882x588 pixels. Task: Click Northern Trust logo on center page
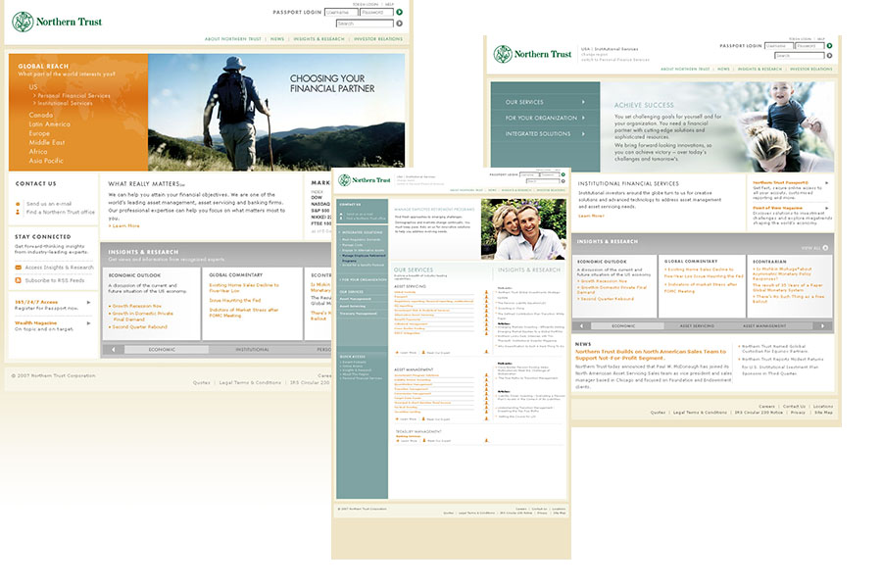click(x=364, y=180)
